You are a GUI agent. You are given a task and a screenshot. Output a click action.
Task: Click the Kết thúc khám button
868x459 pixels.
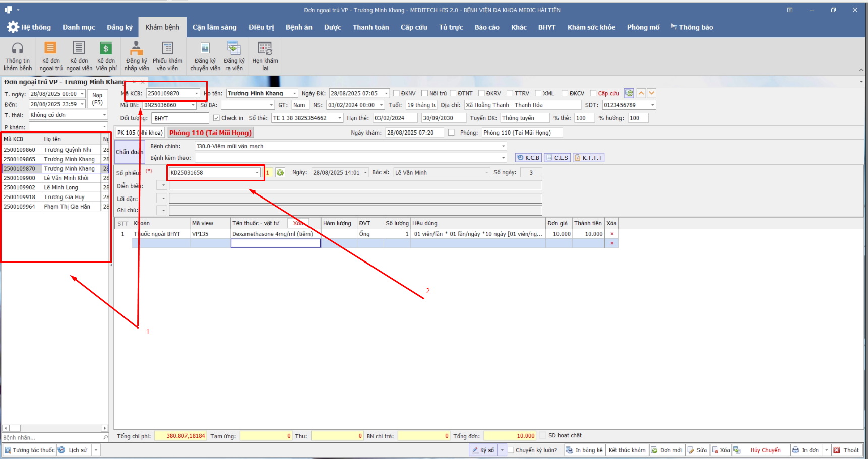[627, 450]
